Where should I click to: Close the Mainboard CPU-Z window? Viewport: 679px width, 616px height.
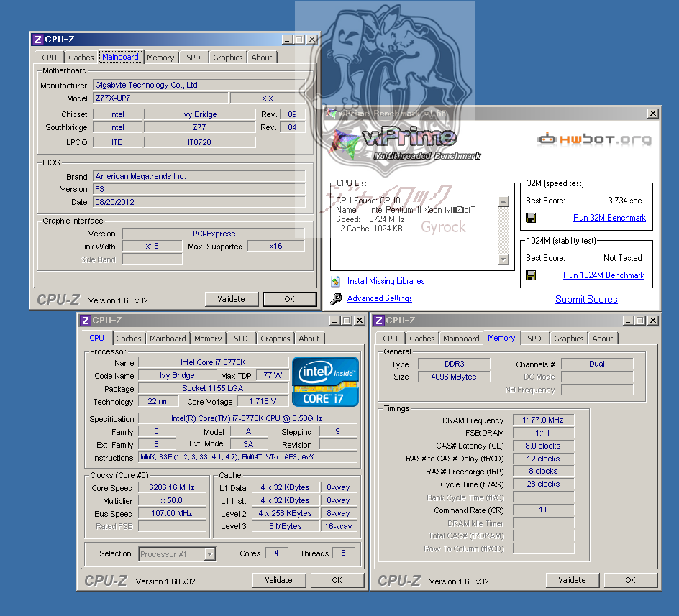coord(311,40)
